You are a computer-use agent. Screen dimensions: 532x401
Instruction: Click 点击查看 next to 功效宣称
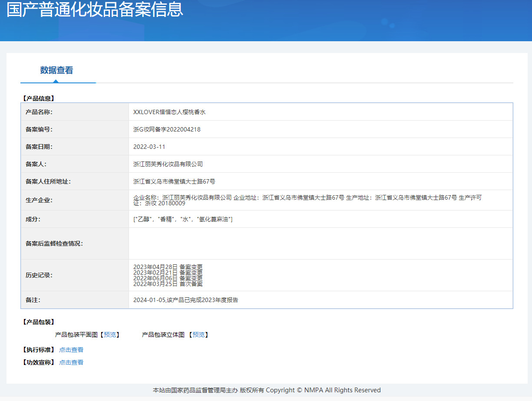(x=71, y=362)
